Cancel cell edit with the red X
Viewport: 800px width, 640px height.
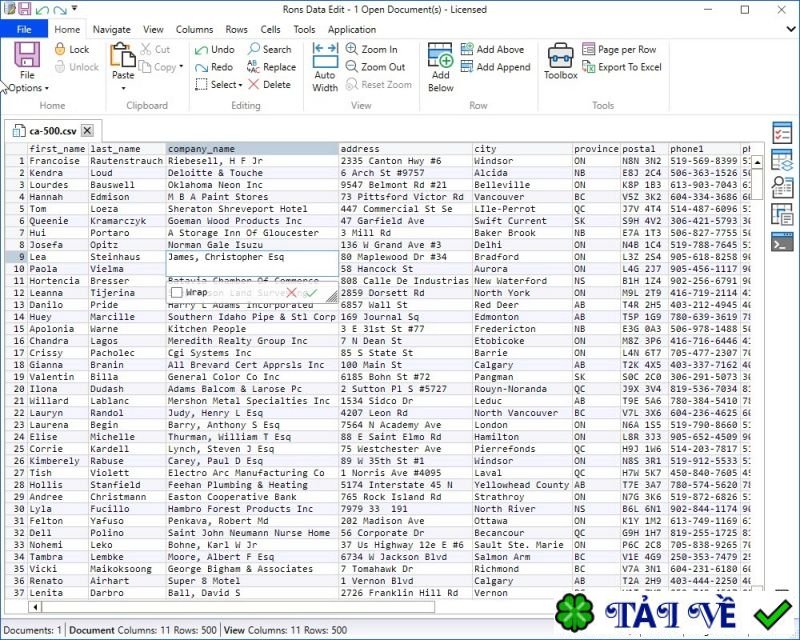(290, 292)
